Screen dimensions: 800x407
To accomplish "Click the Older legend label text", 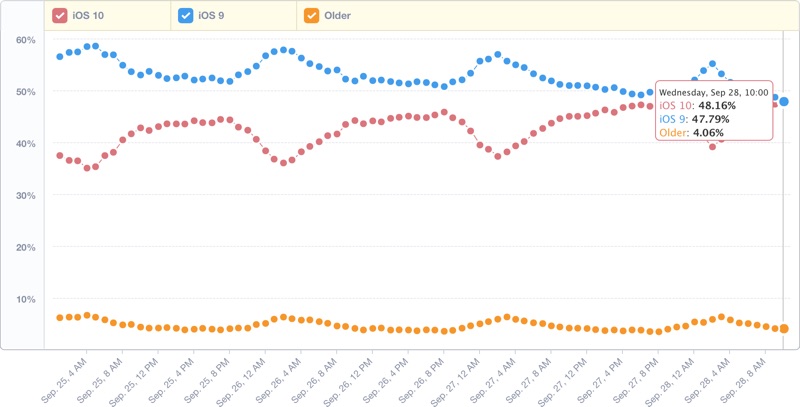I will pos(337,16).
